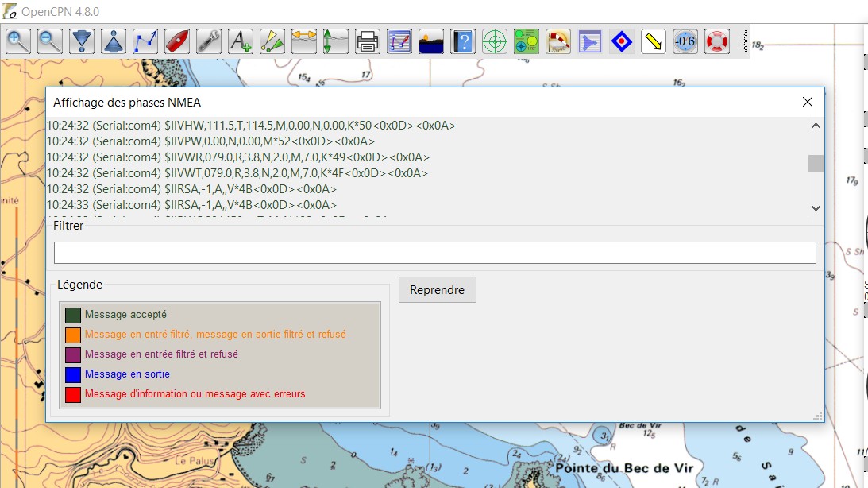Viewport: 868px width, 488px height.
Task: Toggle the green Dashboard instruments icon
Action: tap(526, 41)
